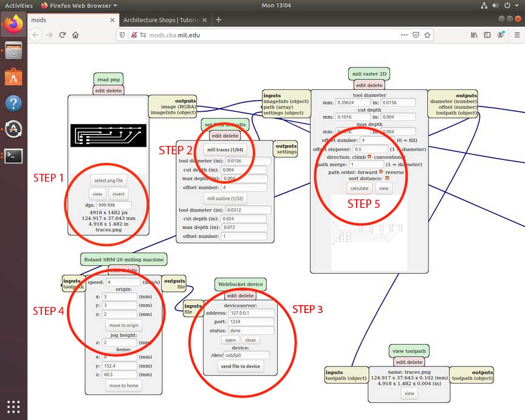Viewport: 525px width, 420px height.
Task: Open Terminal from the Ubuntu dock
Action: tap(13, 156)
